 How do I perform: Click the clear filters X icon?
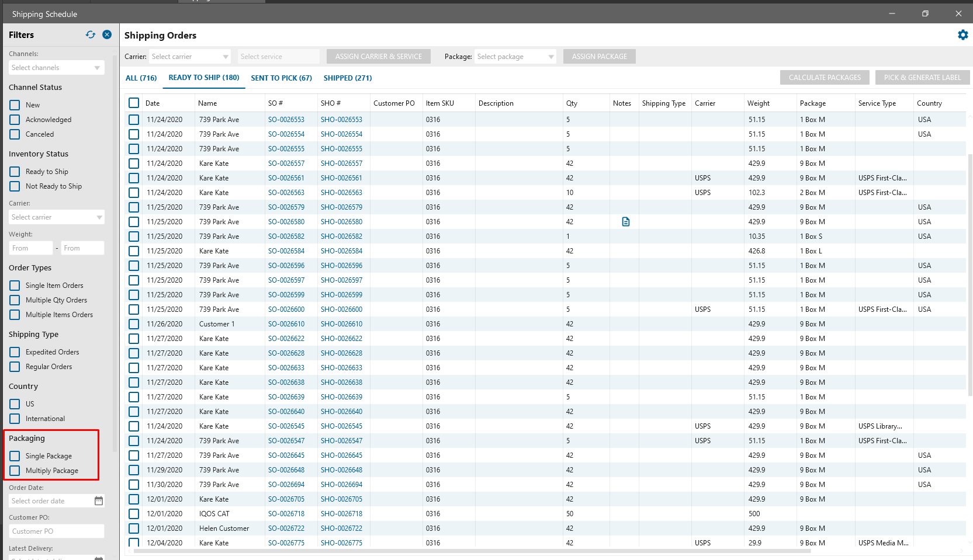pos(107,34)
